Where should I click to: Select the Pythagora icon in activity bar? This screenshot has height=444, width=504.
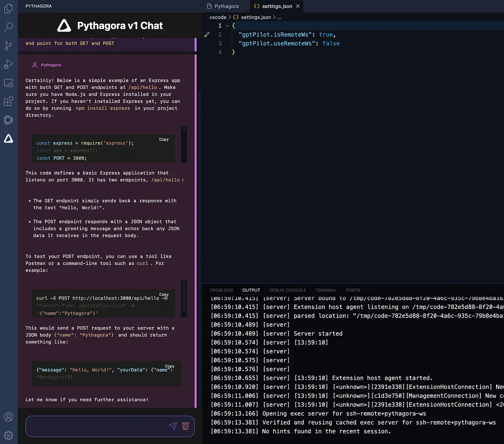click(9, 139)
